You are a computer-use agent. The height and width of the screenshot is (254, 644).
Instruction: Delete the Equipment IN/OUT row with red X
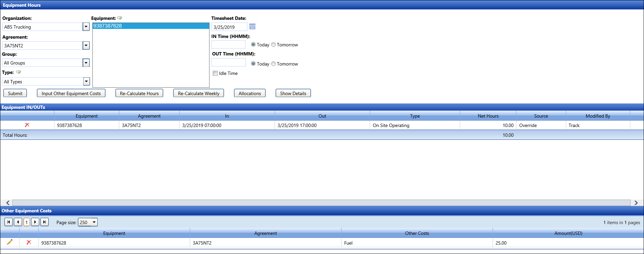click(x=27, y=125)
